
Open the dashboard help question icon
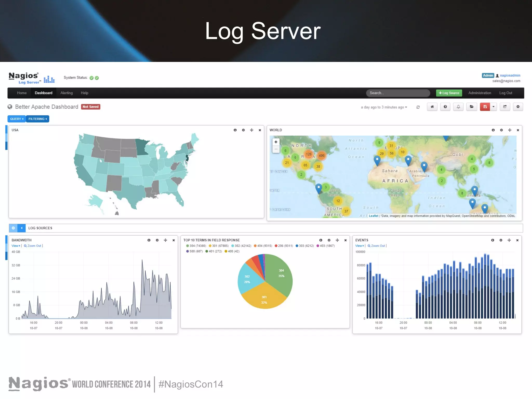click(445, 107)
